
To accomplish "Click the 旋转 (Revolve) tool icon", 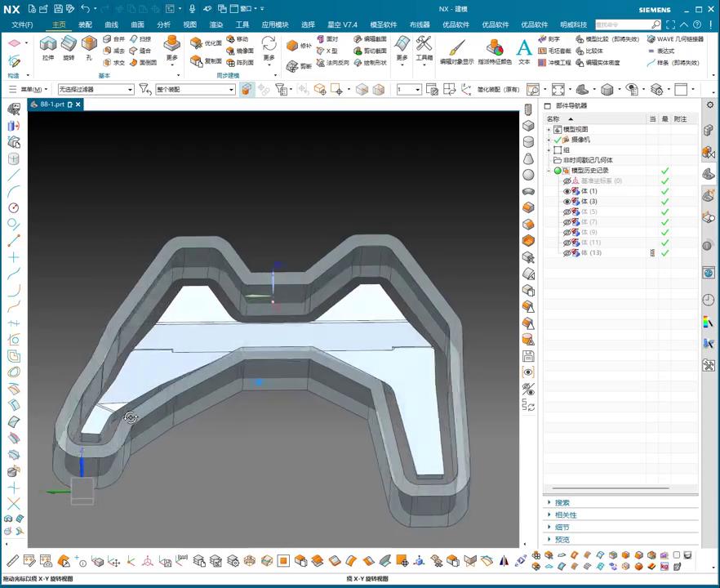I will 69,47.
